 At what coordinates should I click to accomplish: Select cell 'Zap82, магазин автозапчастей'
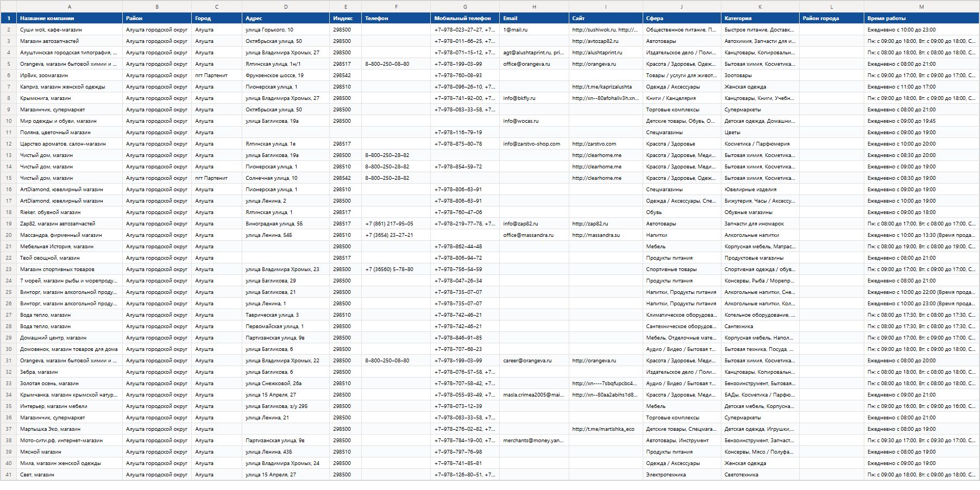point(70,224)
